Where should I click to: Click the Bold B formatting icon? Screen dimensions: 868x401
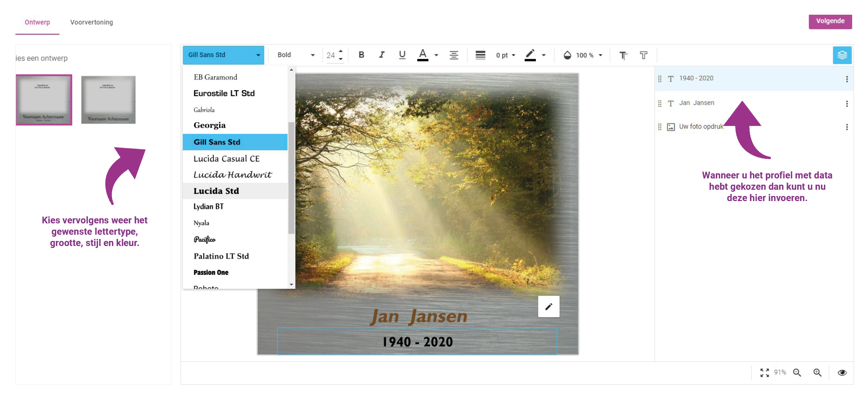361,55
